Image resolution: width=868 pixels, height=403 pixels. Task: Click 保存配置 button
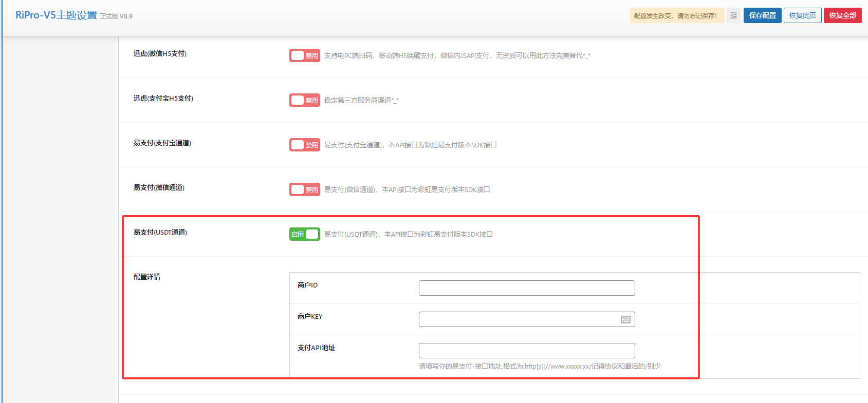pyautogui.click(x=763, y=15)
